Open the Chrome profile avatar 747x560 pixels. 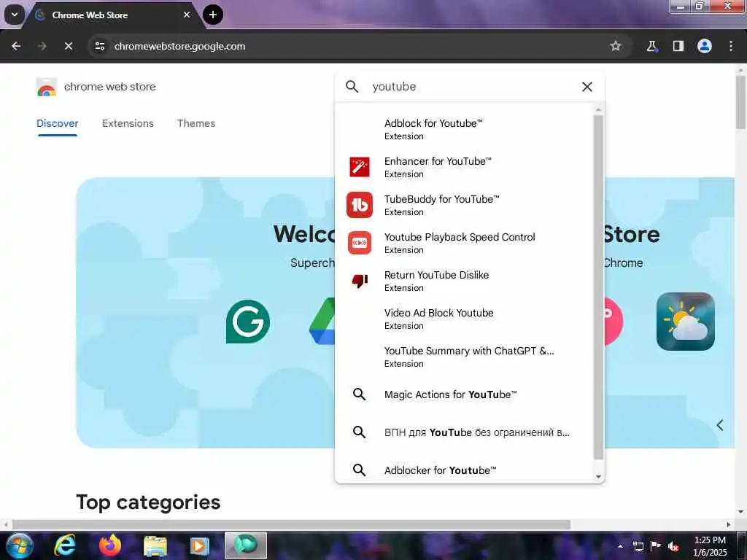(704, 46)
